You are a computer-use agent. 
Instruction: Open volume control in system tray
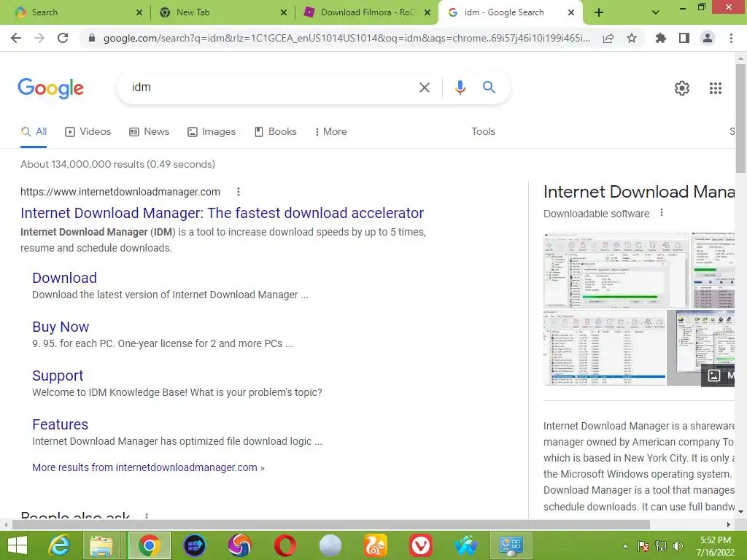click(678, 546)
